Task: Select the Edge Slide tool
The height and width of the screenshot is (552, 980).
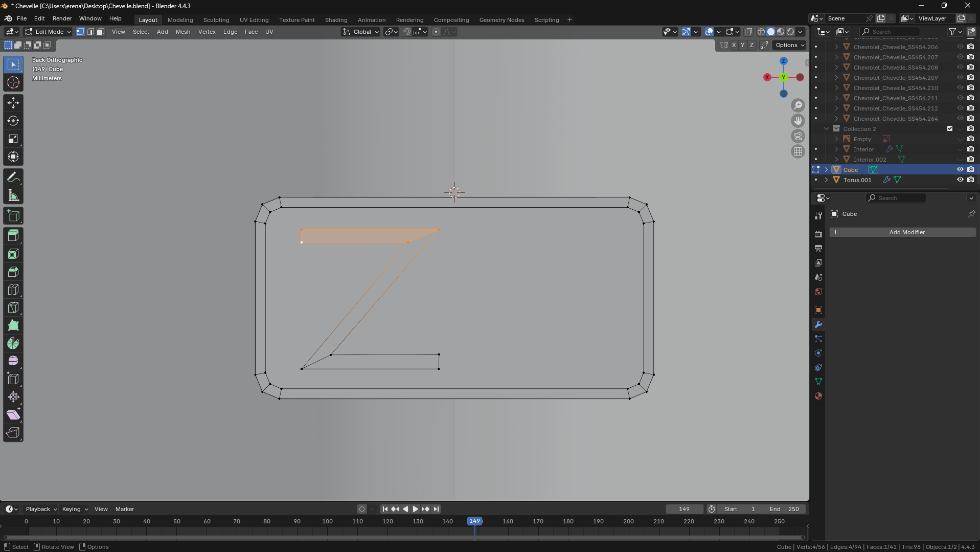Action: [13, 379]
